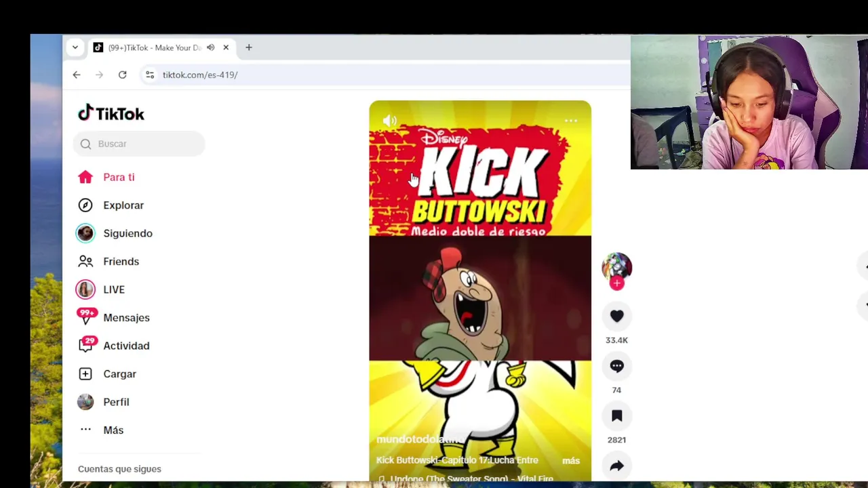The width and height of the screenshot is (868, 488).
Task: Open video options three-dots menu
Action: [571, 121]
